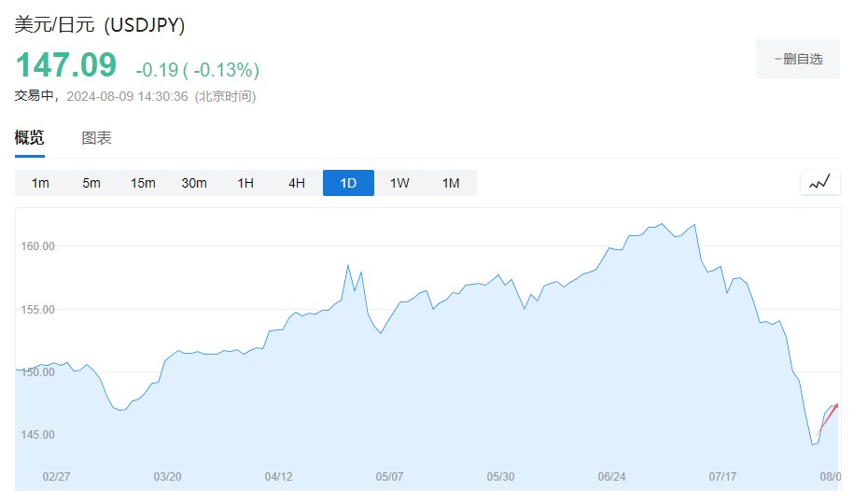Click the 147.09 current price

point(66,65)
